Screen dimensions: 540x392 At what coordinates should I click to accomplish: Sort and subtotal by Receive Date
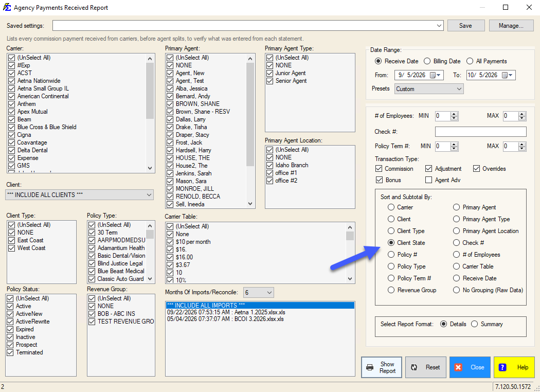[475, 278]
